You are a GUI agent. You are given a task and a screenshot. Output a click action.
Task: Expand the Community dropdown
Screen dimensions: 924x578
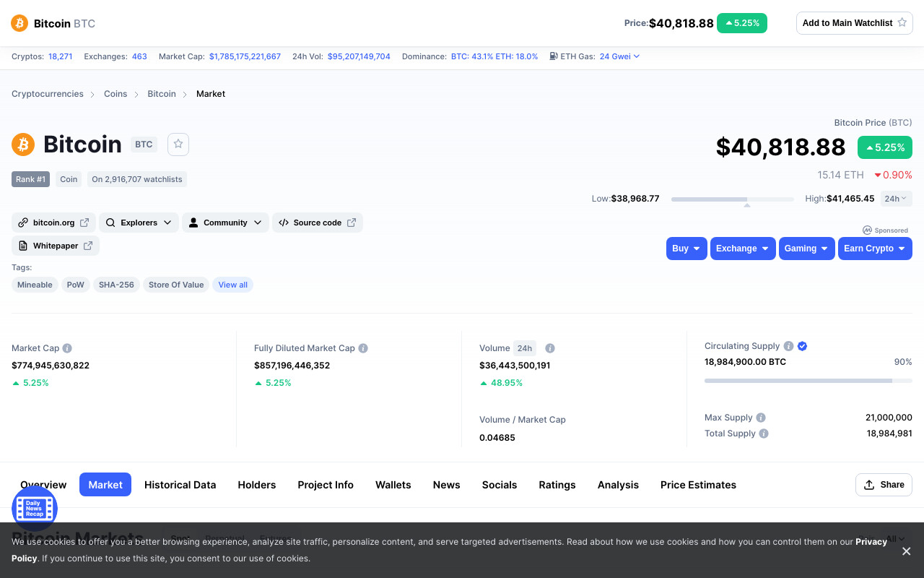click(x=225, y=223)
